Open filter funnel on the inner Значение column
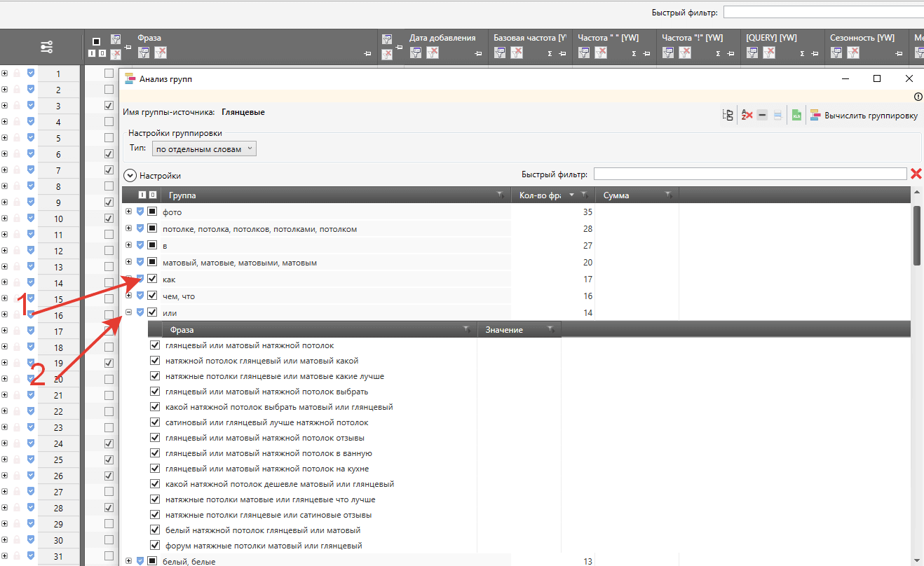Image resolution: width=924 pixels, height=566 pixels. [551, 329]
